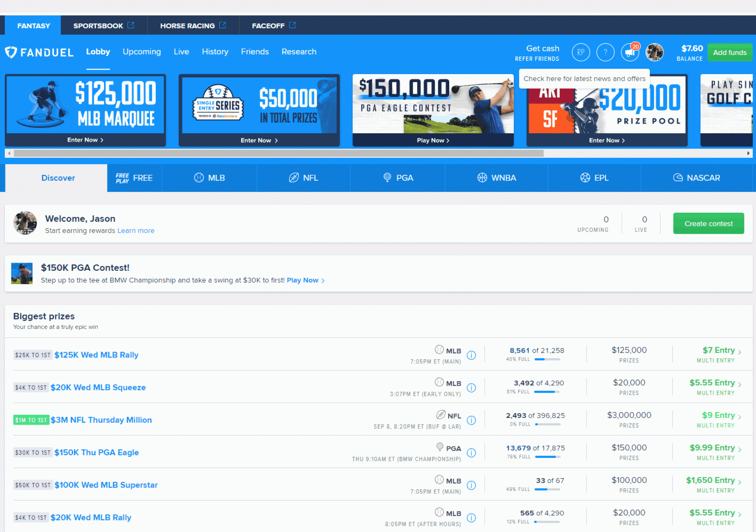Open the help question mark icon
Image resolution: width=756 pixels, height=532 pixels.
pos(605,52)
